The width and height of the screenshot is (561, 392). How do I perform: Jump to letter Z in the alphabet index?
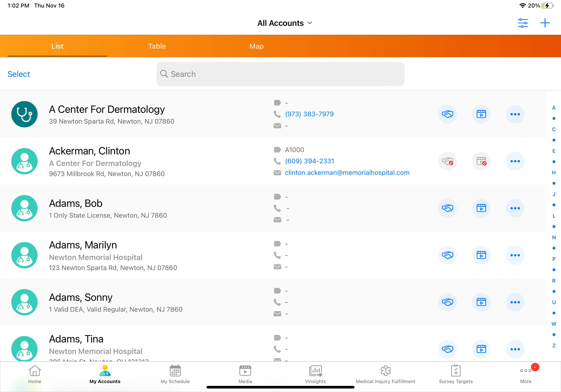click(553, 345)
